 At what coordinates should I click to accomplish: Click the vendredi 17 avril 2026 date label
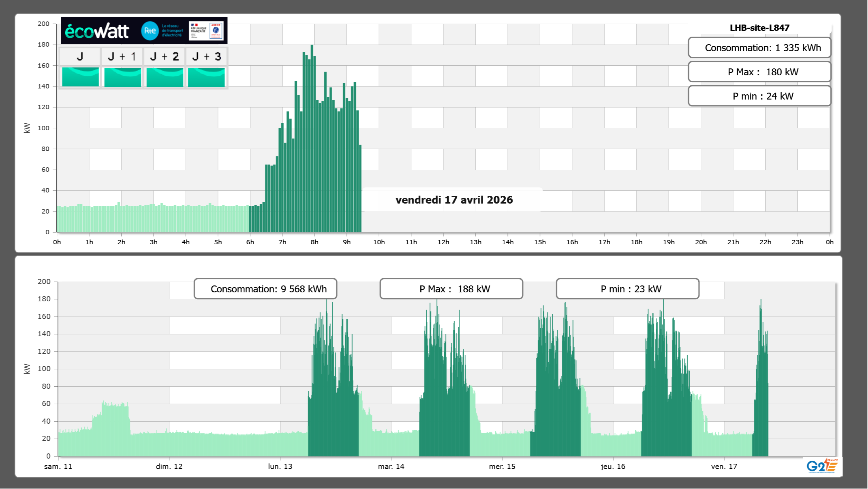pos(454,200)
